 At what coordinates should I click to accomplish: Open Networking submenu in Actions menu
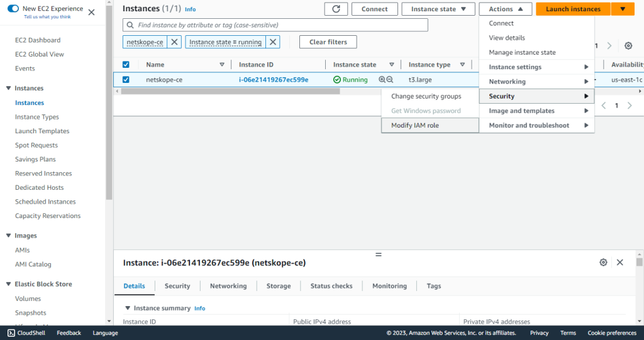(536, 82)
